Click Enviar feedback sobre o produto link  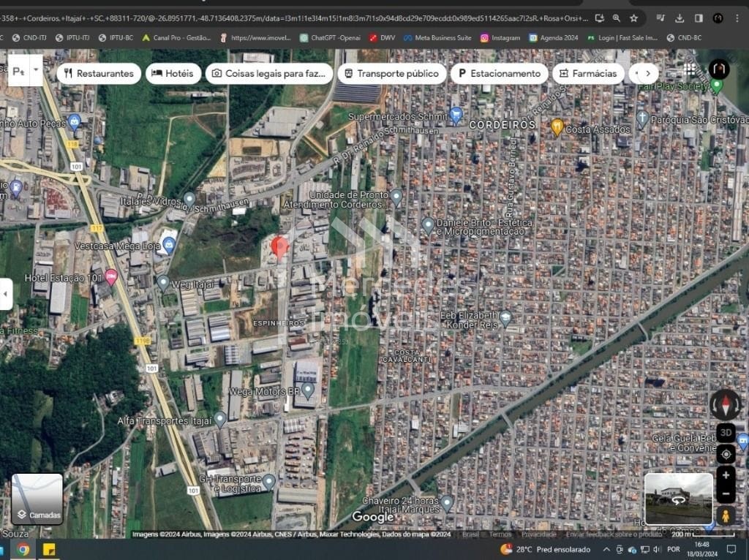(x=614, y=534)
